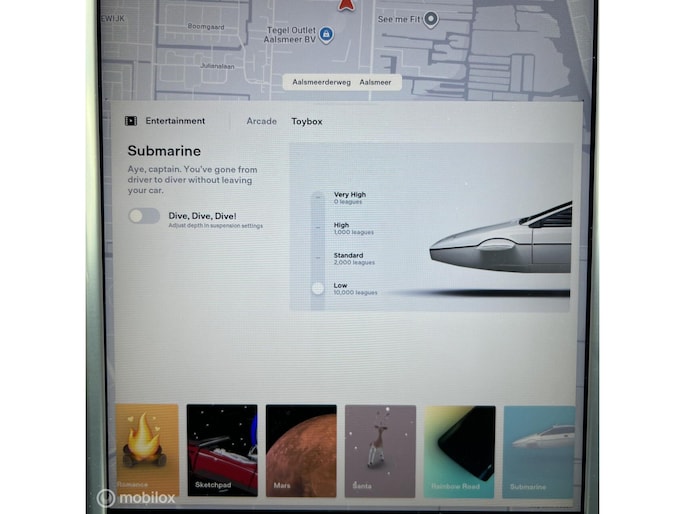685x514 pixels.
Task: Click the Low depth slider knob
Action: (x=318, y=288)
